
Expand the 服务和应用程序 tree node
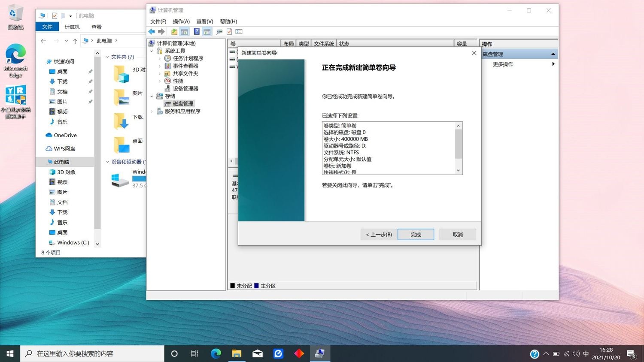pyautogui.click(x=152, y=112)
